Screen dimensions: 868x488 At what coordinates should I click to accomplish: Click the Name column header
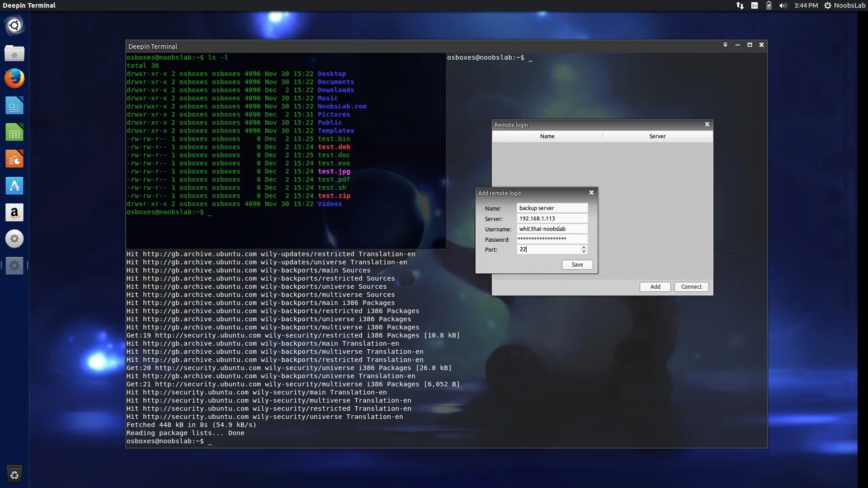(547, 136)
